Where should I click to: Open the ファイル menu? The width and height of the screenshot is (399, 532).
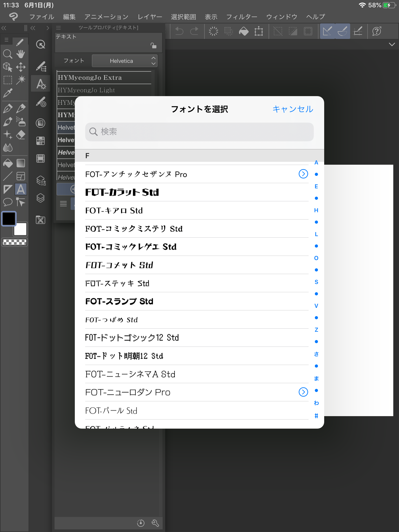pyautogui.click(x=42, y=17)
